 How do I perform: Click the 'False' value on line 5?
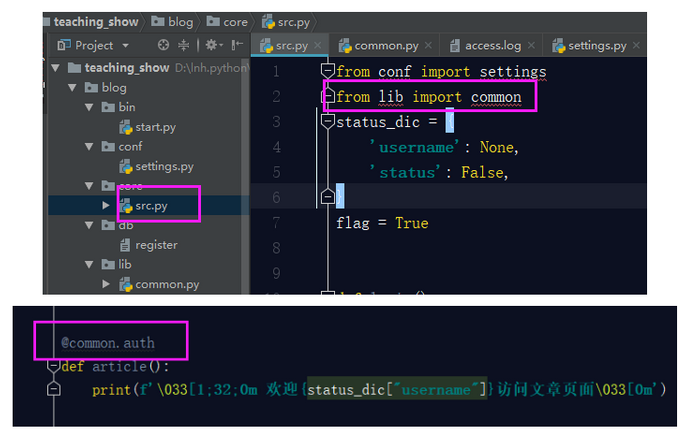482,172
